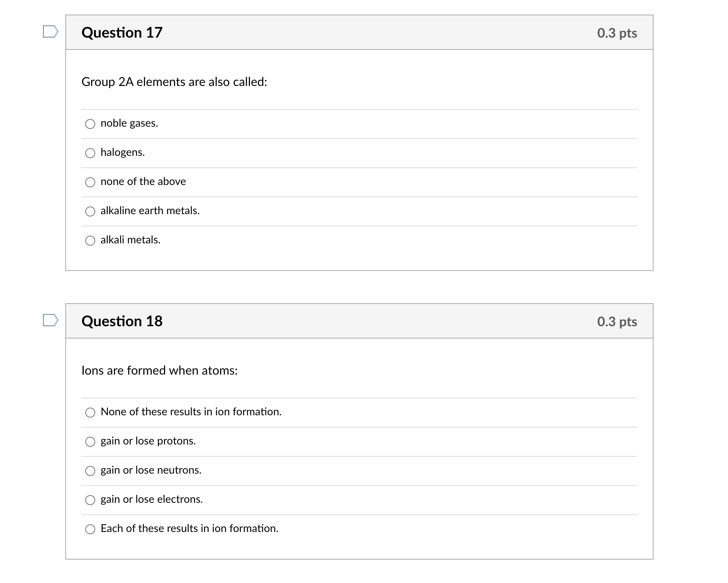Image resolution: width=728 pixels, height=583 pixels.
Task: Click the Question 17 header title
Action: coord(122,33)
